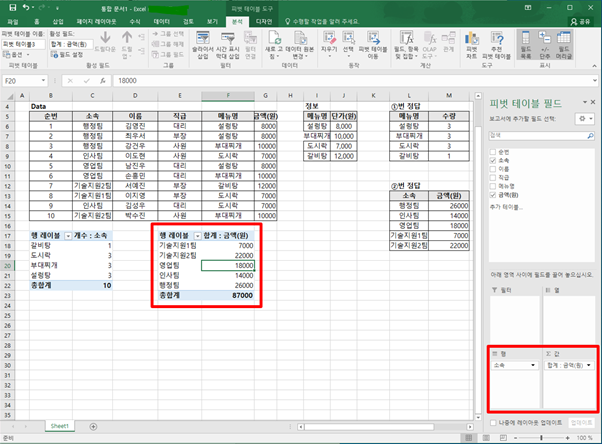The height and width of the screenshot is (444, 602).
Task: Open the 소속 row field dropdown
Action: point(533,365)
